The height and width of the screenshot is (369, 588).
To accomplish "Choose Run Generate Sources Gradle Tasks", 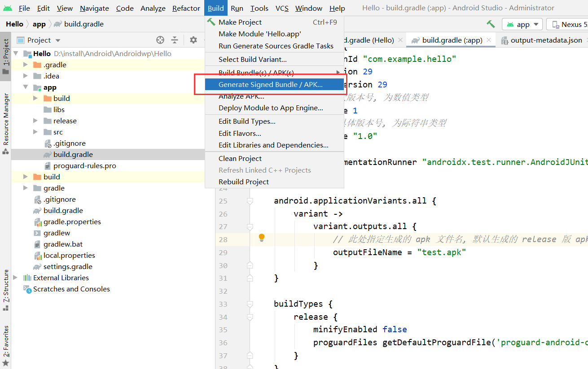I will point(274,46).
